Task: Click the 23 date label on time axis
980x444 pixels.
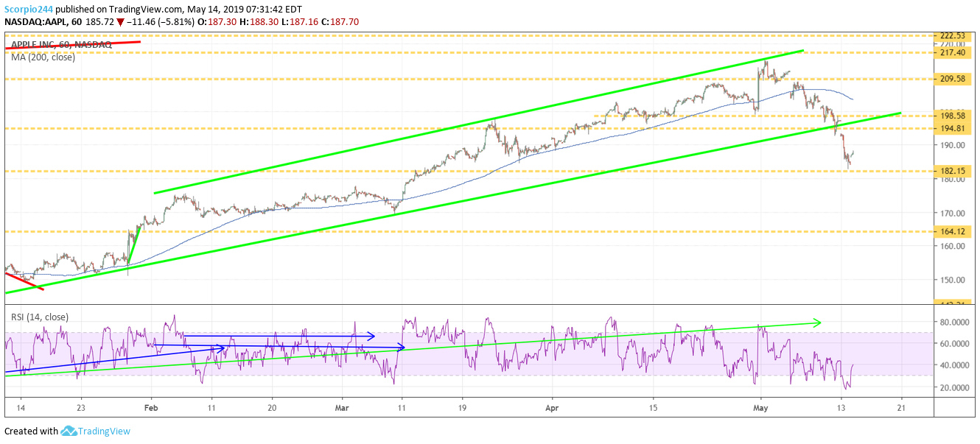Action: point(81,407)
